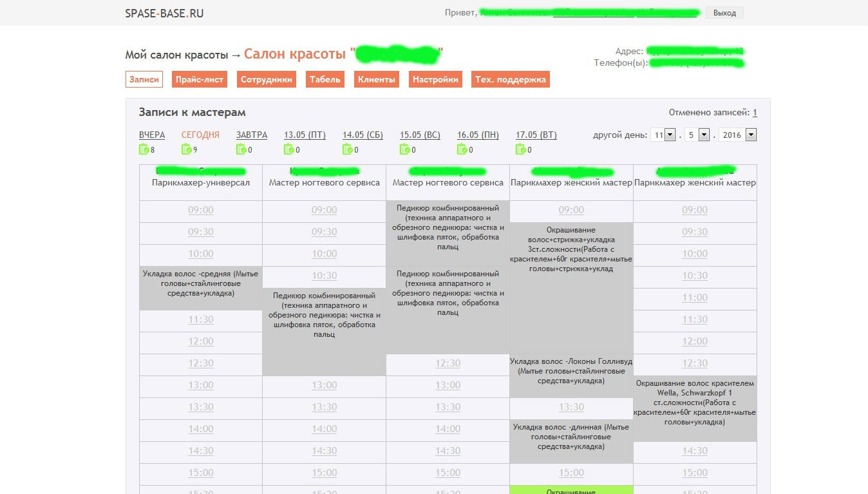Open the Укладка волос -средняя appointment
868x494 pixels.
[x=201, y=288]
